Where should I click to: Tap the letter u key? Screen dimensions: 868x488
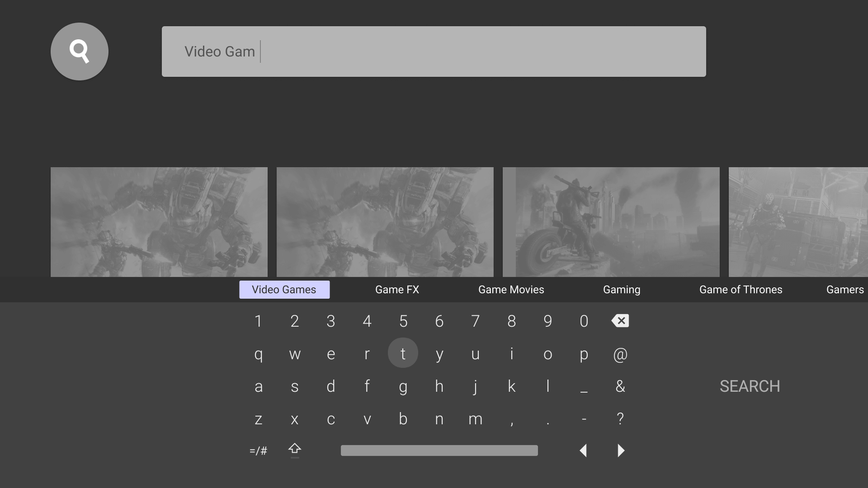(x=476, y=354)
